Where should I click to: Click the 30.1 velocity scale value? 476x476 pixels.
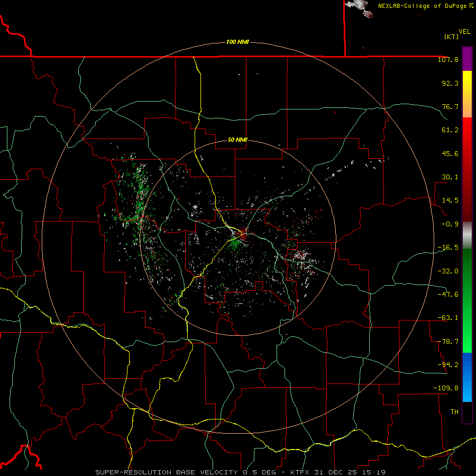click(x=450, y=177)
